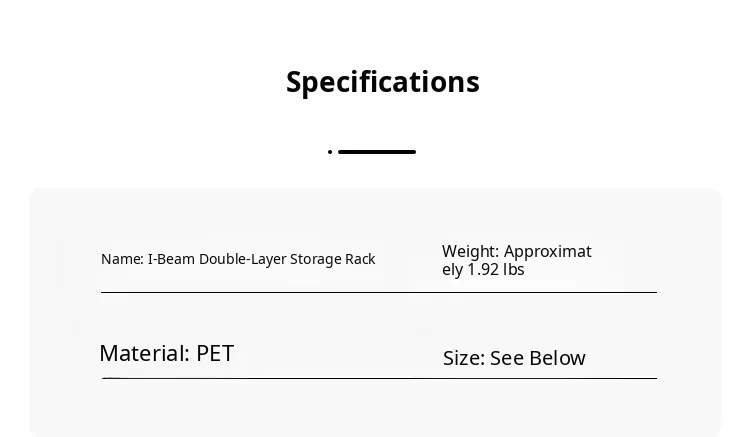
Task: Click the "lbs" unit text
Action: tap(513, 270)
